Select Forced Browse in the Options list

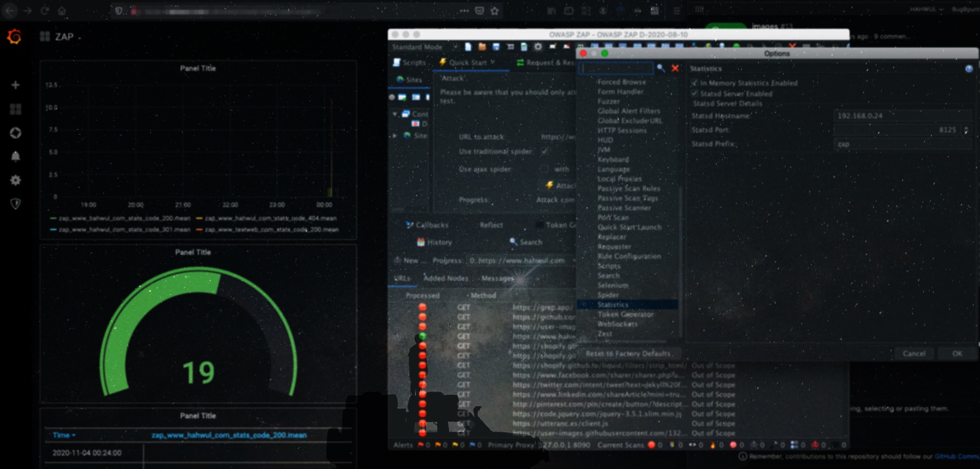coord(621,82)
